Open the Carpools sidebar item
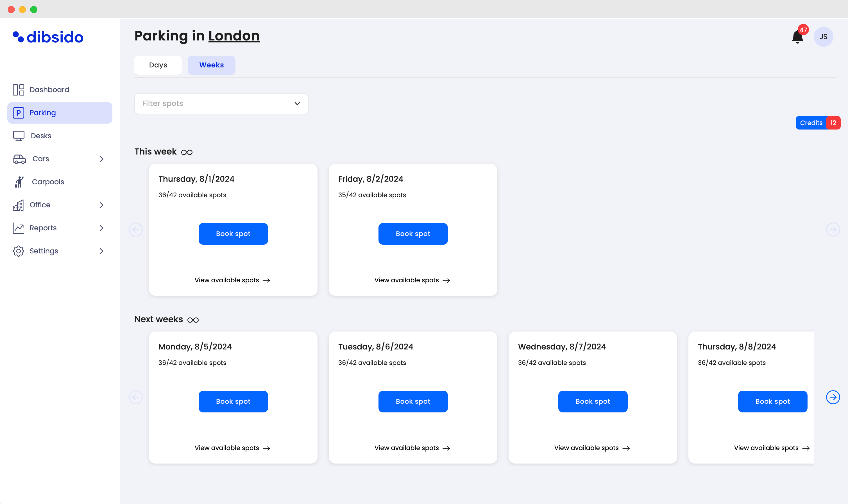 (47, 182)
